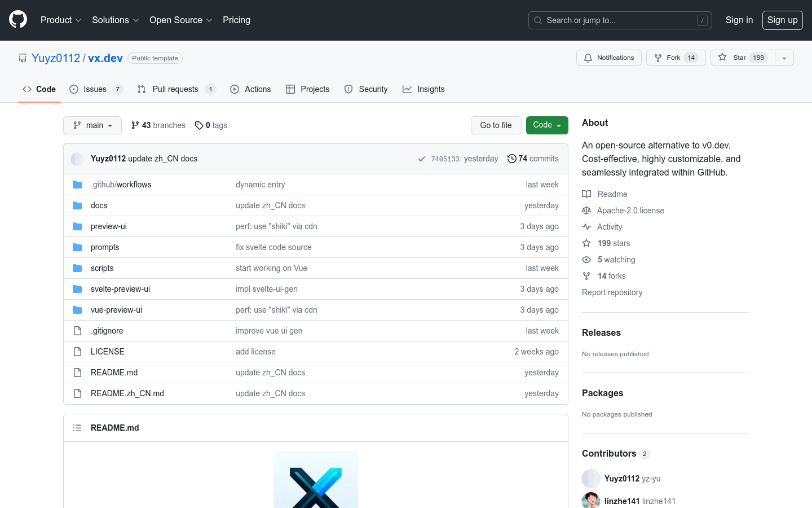Click the Packages heading link

[x=602, y=393]
